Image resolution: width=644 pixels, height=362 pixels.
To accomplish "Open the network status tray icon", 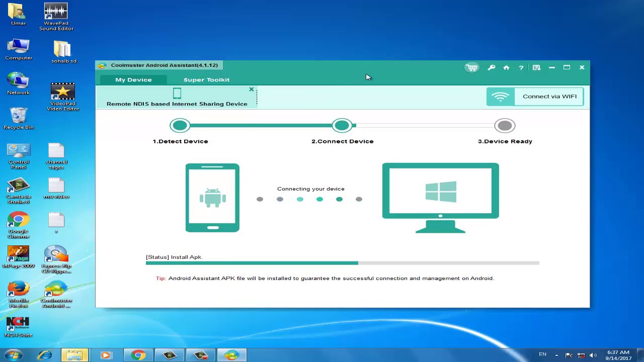I will pos(581,355).
